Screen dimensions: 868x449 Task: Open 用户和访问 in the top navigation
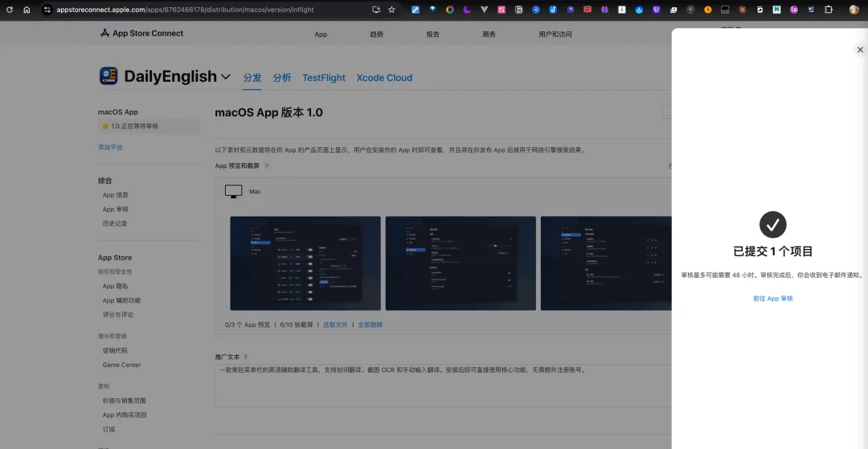click(555, 35)
